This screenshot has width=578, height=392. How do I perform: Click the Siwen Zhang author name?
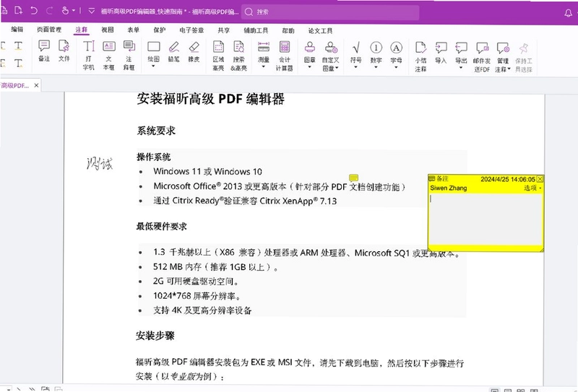[x=448, y=188]
